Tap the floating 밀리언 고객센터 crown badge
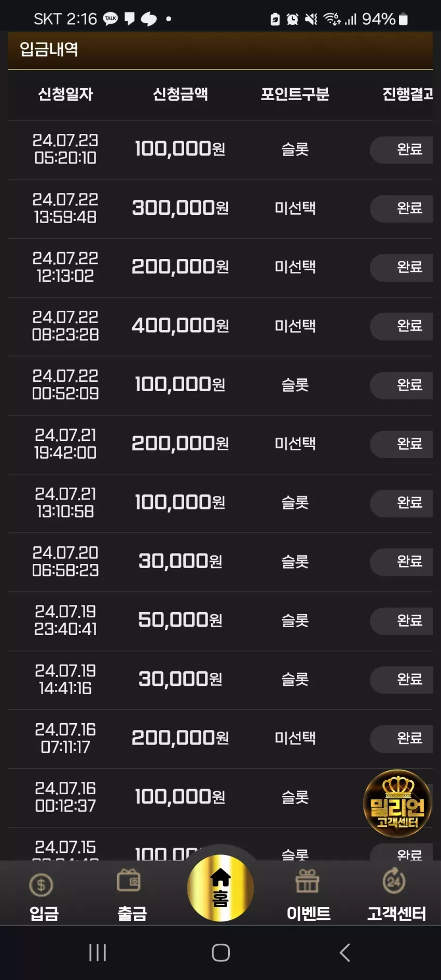Screen dimensions: 441x980 point(397,803)
